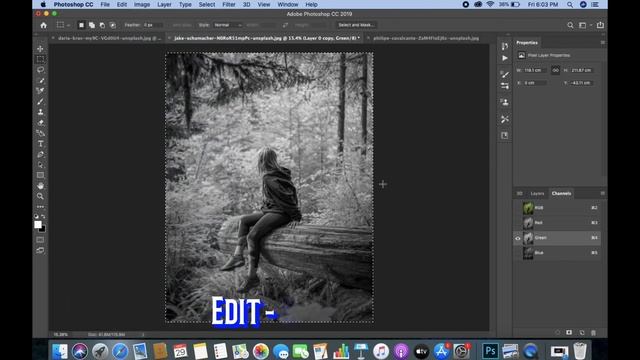Open the Brush Settings panel icon
The width and height of the screenshot is (640, 360).
504,74
